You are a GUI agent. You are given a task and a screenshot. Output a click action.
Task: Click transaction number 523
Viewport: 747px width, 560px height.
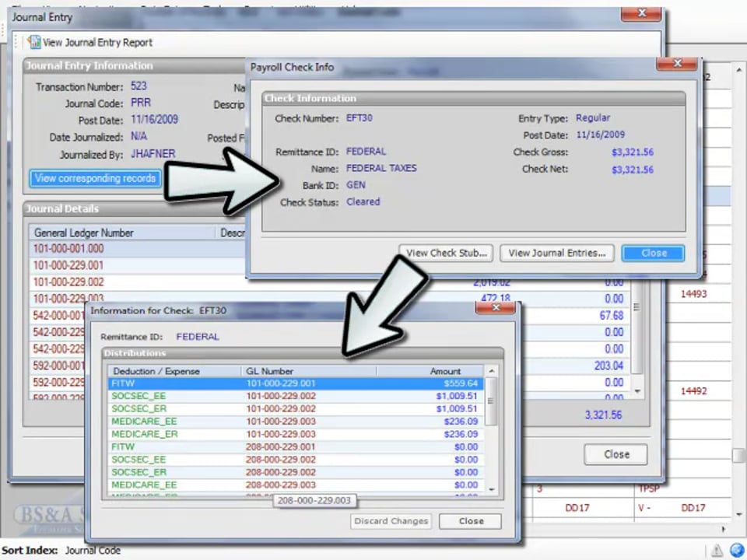coord(139,86)
